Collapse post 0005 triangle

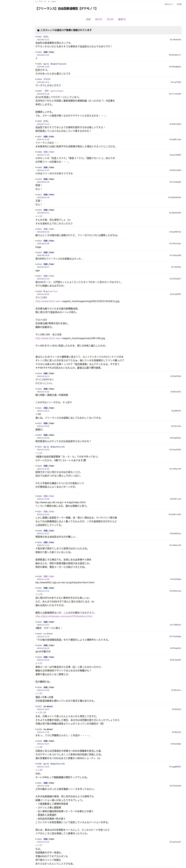(x=36, y=91)
